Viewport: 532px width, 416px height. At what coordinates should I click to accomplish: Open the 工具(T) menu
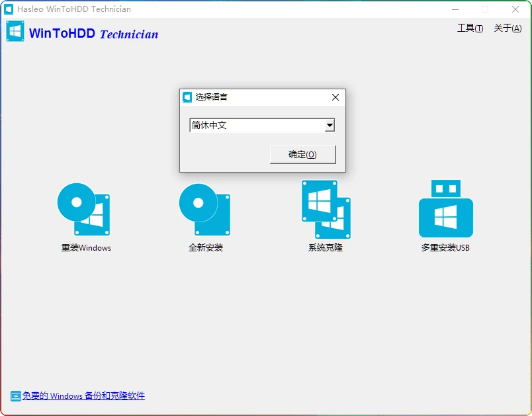[x=470, y=29]
